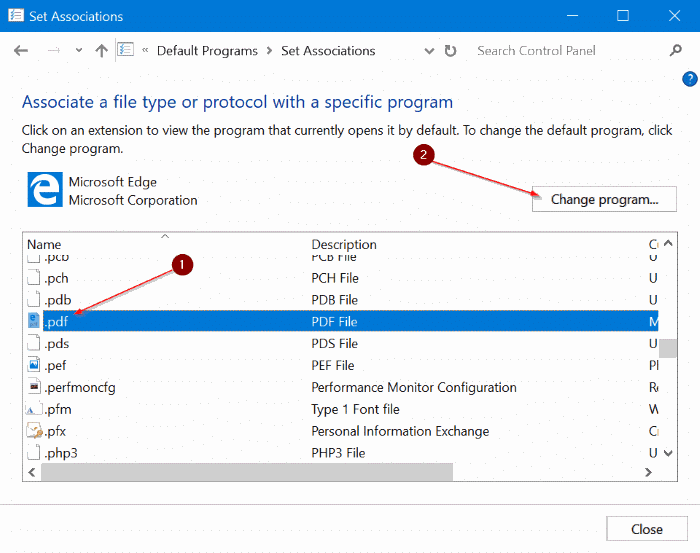Click the .perfmoncfg file icon

coord(34,387)
